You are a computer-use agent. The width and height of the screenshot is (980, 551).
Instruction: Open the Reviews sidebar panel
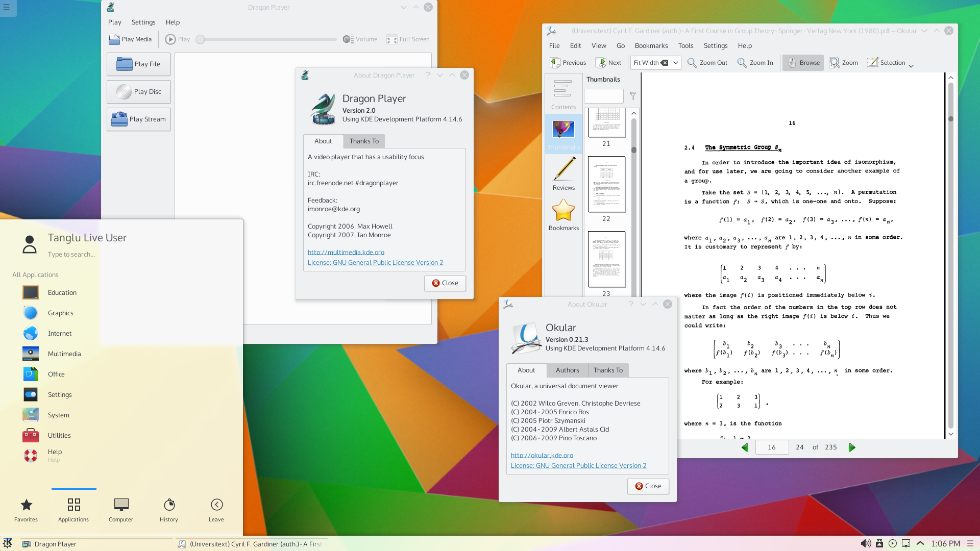point(563,174)
